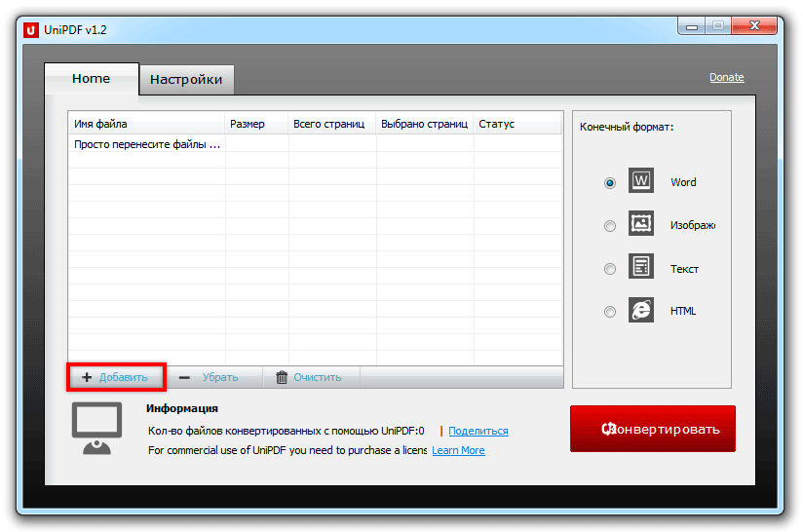Click the Word format icon
The image size is (803, 532).
(640, 180)
